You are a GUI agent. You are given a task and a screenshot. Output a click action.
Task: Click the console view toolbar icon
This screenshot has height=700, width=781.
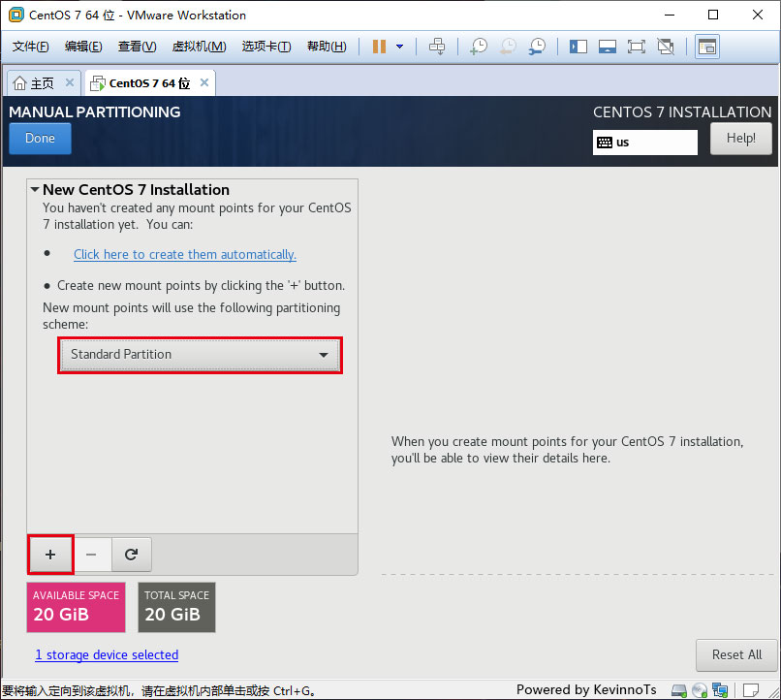(707, 47)
